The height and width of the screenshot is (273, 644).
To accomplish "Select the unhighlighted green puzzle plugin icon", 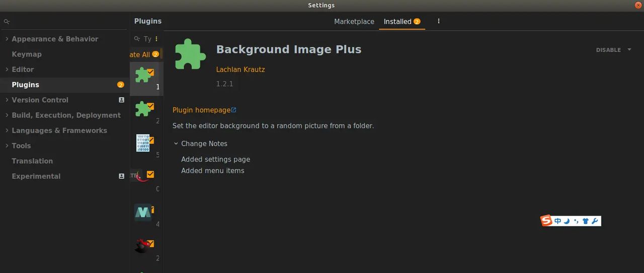I will click(143, 109).
